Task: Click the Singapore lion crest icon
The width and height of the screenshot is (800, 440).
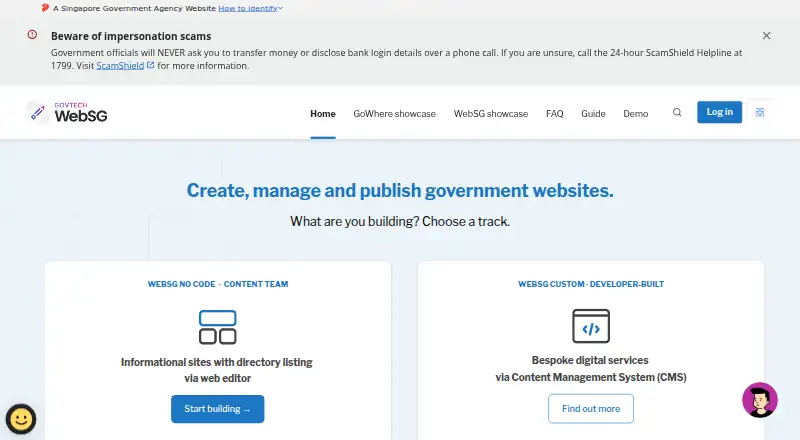Action: pyautogui.click(x=45, y=8)
